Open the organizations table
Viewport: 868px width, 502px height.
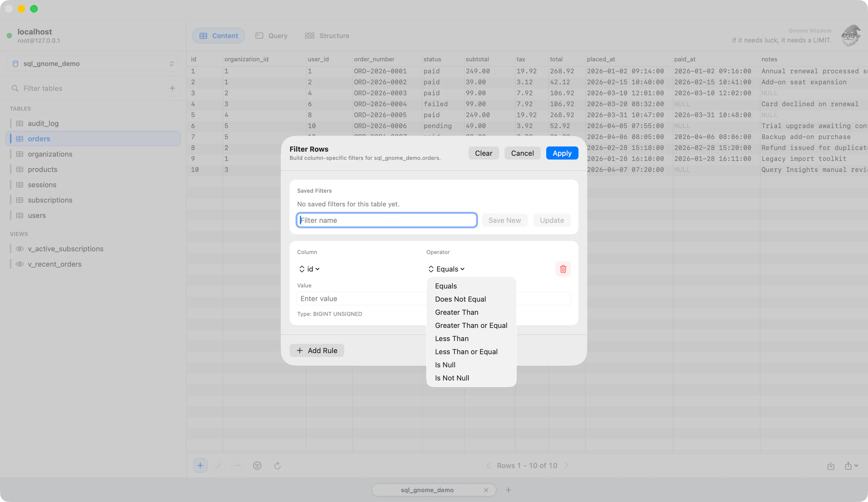pos(93,154)
